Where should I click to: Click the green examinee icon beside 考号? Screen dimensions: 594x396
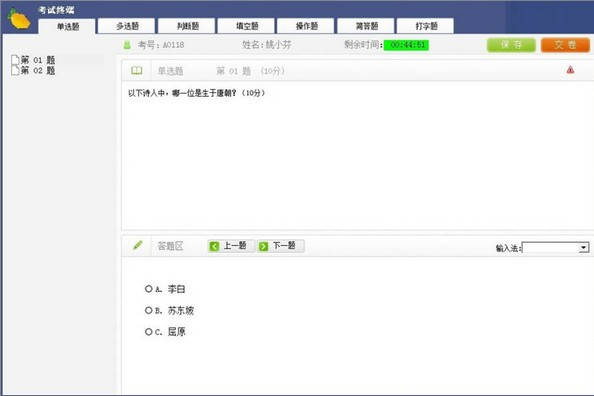pos(127,45)
